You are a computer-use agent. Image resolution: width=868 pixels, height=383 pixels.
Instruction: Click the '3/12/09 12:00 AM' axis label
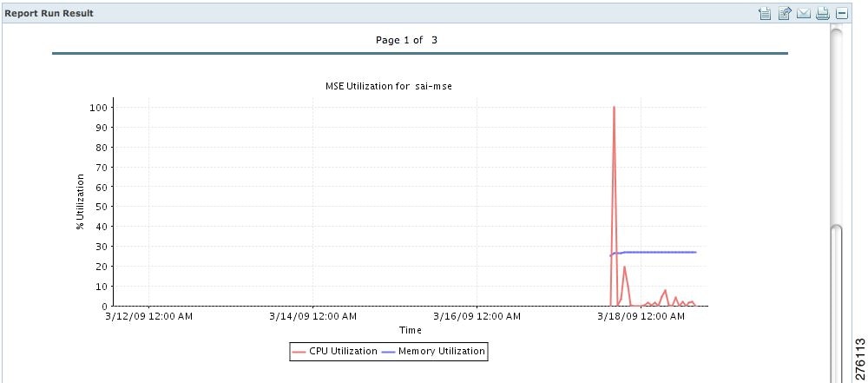pyautogui.click(x=149, y=316)
